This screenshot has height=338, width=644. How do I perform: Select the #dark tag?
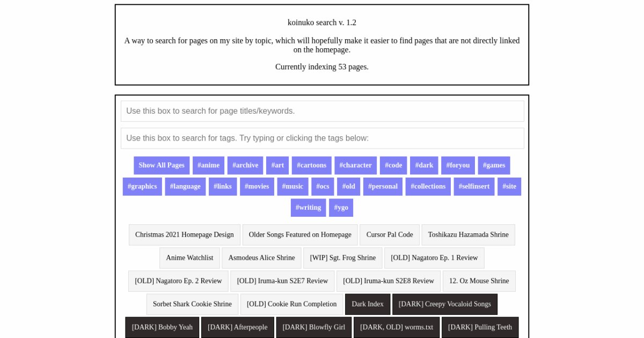pyautogui.click(x=424, y=165)
